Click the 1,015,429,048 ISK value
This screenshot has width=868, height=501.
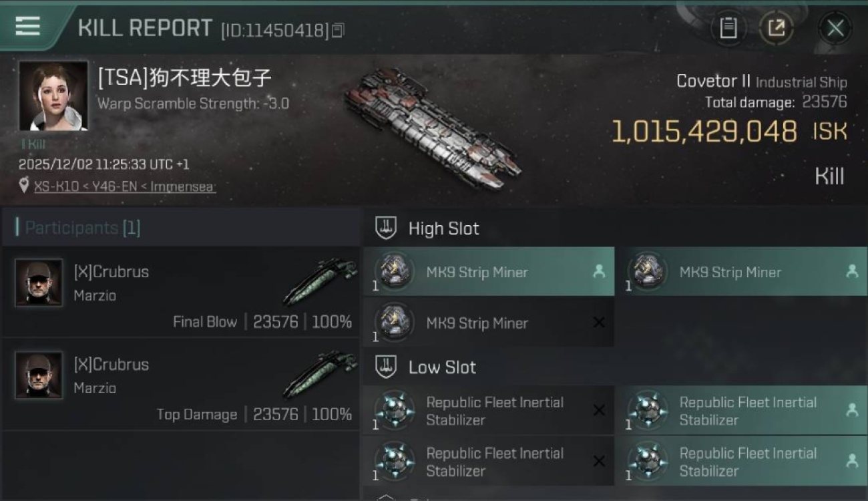point(704,132)
